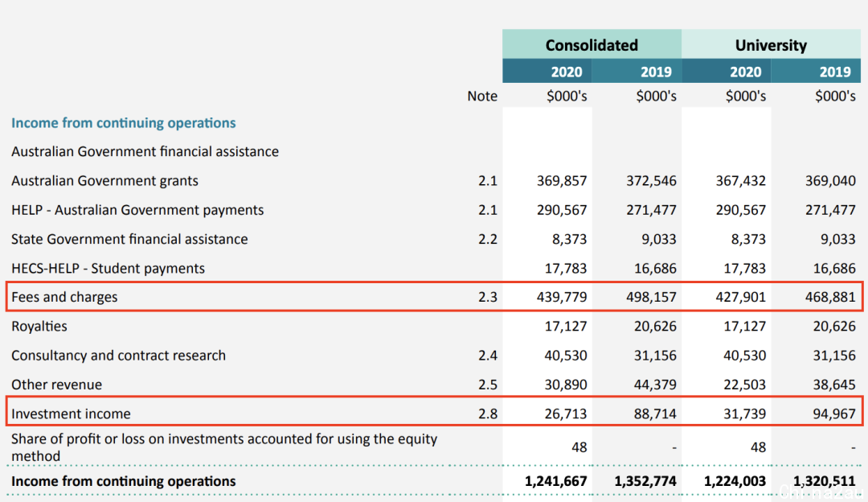Click the blue "Income from continuing operations" section heading

coord(124,123)
